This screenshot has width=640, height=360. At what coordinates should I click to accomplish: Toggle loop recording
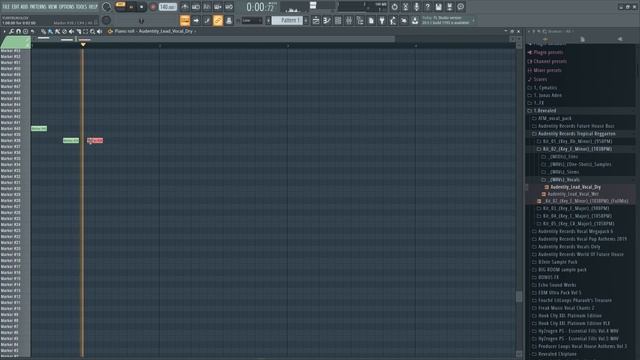229,7
